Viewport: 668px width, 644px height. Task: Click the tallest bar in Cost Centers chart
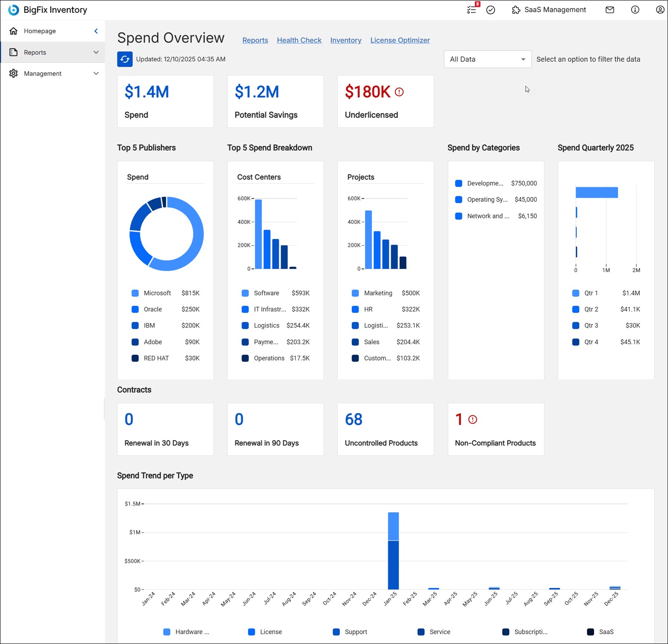[258, 234]
